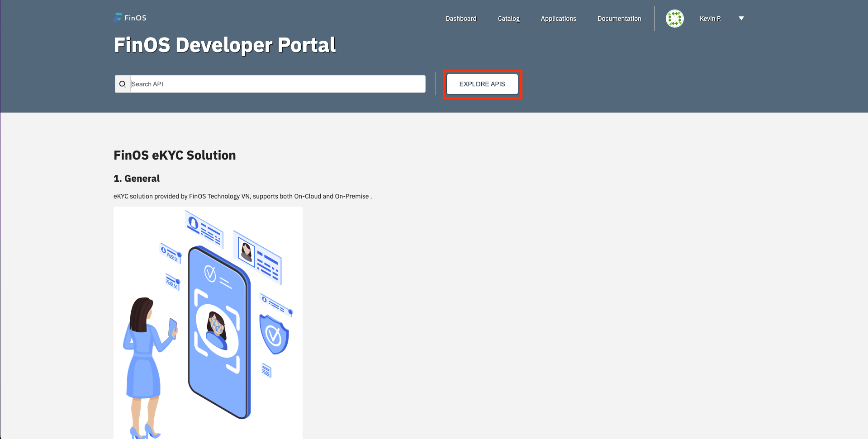This screenshot has width=868, height=439.
Task: Click the FinOS eKYC Solution heading
Action: tap(175, 155)
